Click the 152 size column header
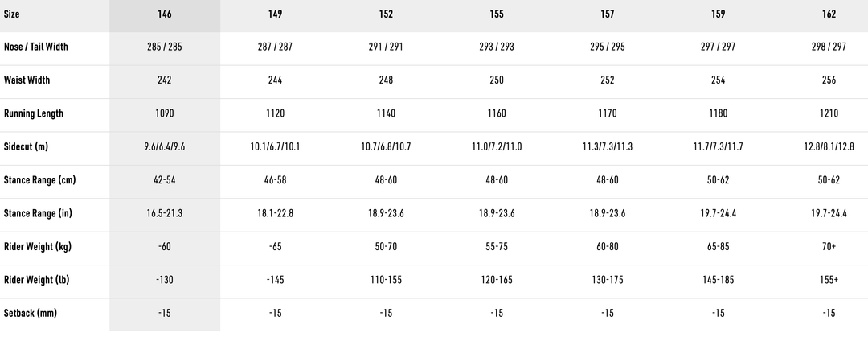 click(386, 14)
